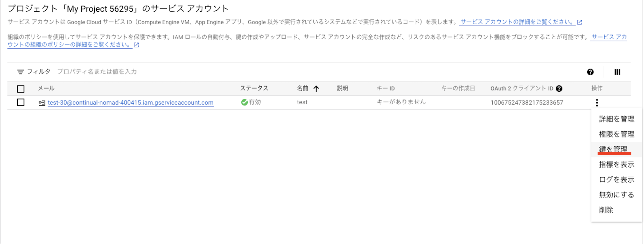Open the test-30@continual-nomad-400415 service account link

[131, 103]
